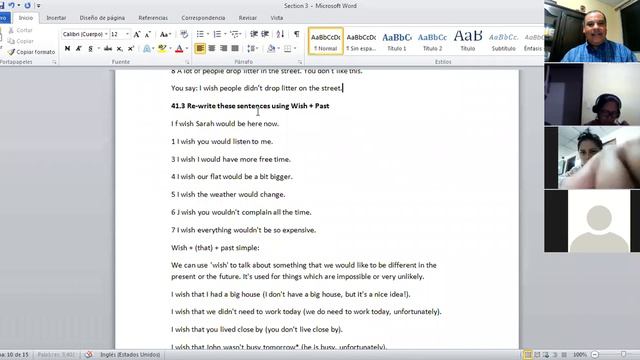Clear all text formatting

coord(184,34)
